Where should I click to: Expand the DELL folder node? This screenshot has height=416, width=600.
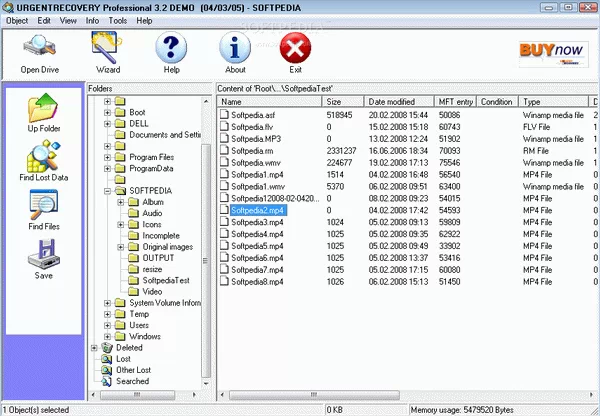[108, 124]
